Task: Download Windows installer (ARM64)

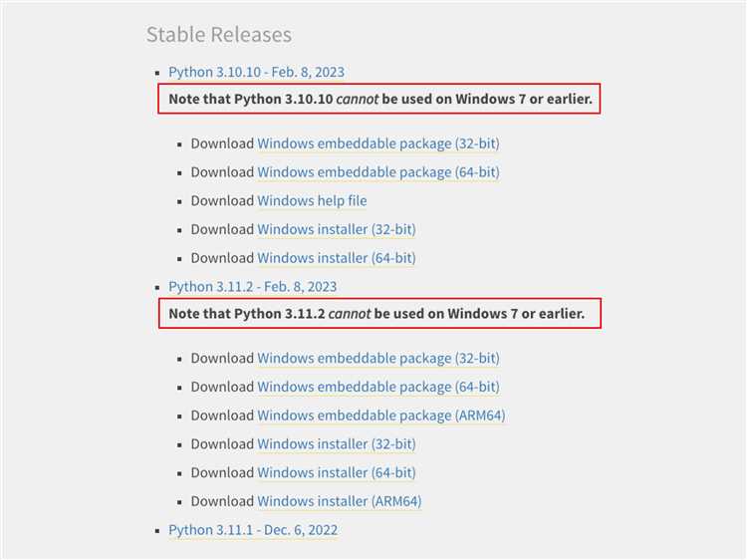Action: click(x=340, y=501)
